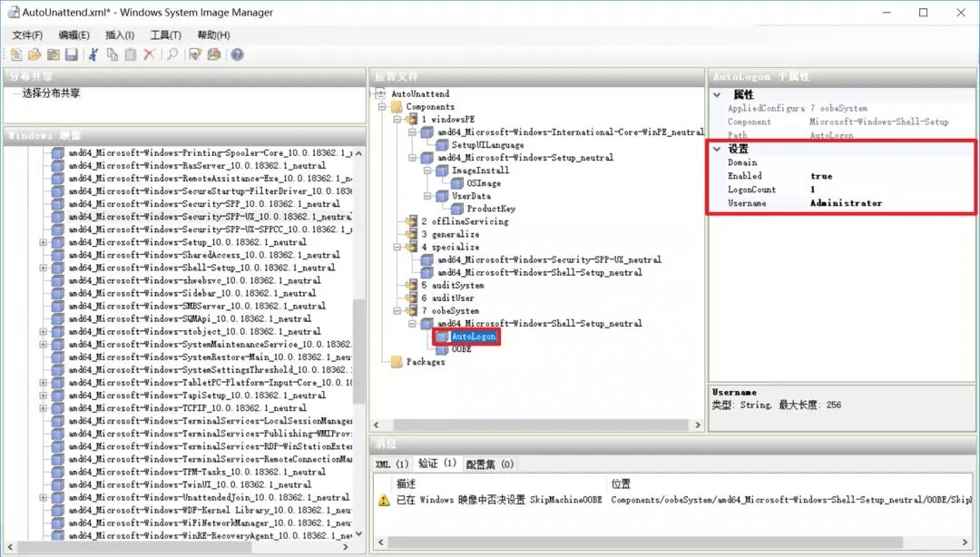Viewport: 980px width, 557px height.
Task: Collapse the 设置 section in properties
Action: 717,149
